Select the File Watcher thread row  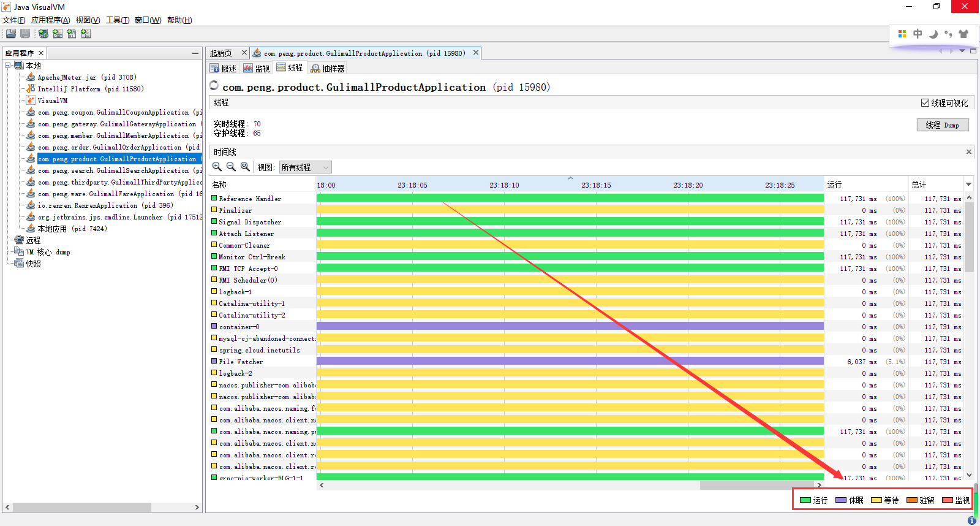click(x=586, y=362)
